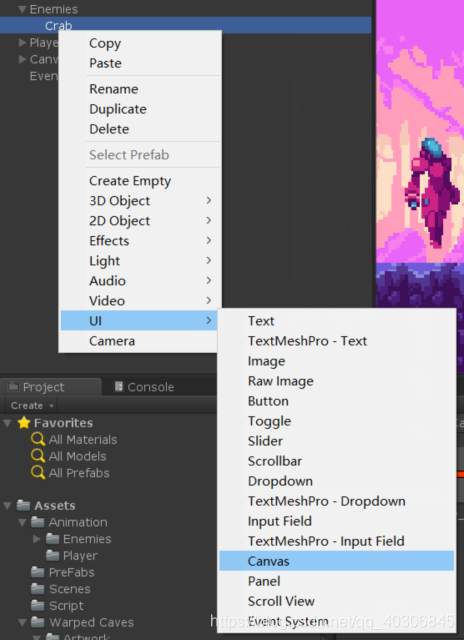464x640 pixels.
Task: Collapse the Warped Caves folder arrow
Action: tap(22, 622)
